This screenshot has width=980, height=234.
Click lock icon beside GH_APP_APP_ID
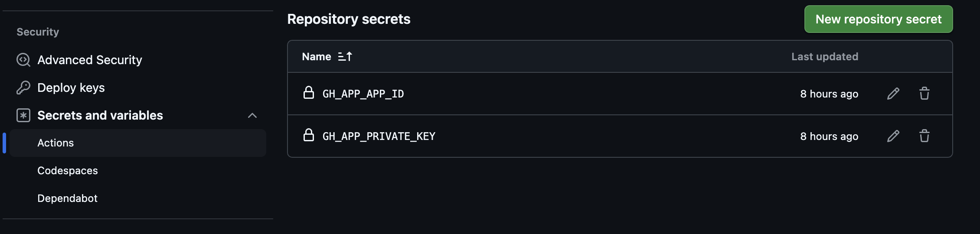308,93
